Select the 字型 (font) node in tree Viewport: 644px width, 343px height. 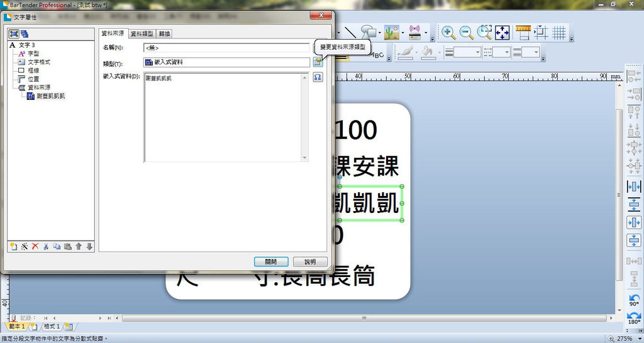33,54
